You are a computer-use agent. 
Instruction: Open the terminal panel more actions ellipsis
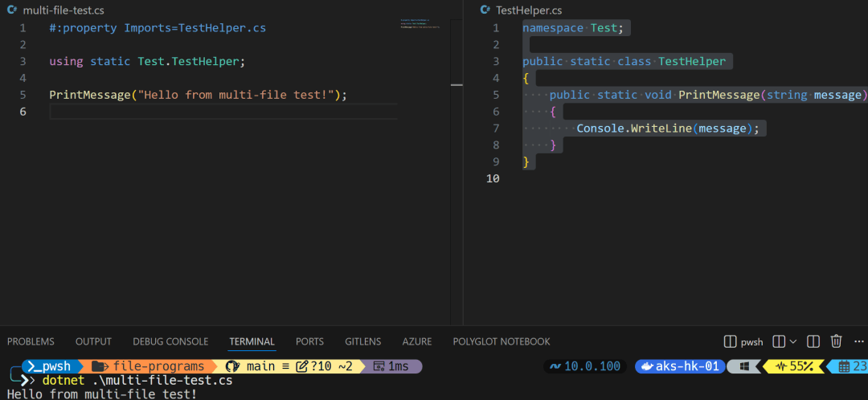click(860, 342)
